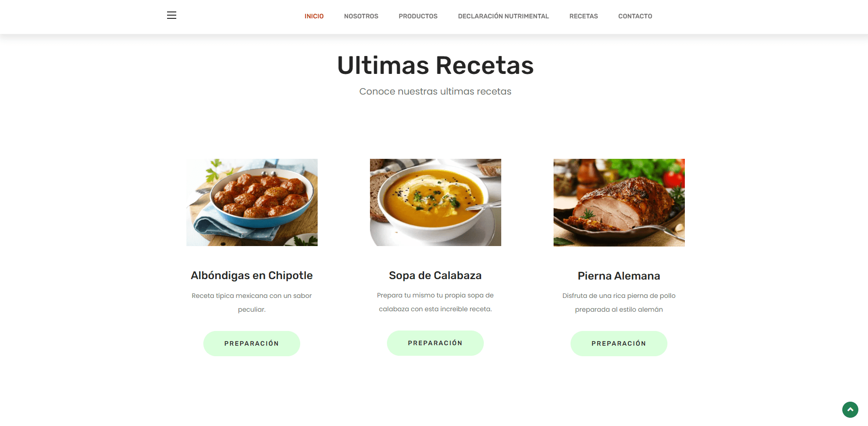Open the pumpkin soup photo

click(436, 202)
